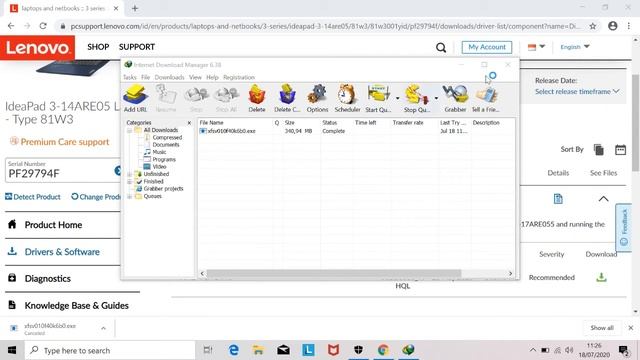Open File Explorer from the taskbar
This screenshot has width=640, height=360.
pos(258,350)
